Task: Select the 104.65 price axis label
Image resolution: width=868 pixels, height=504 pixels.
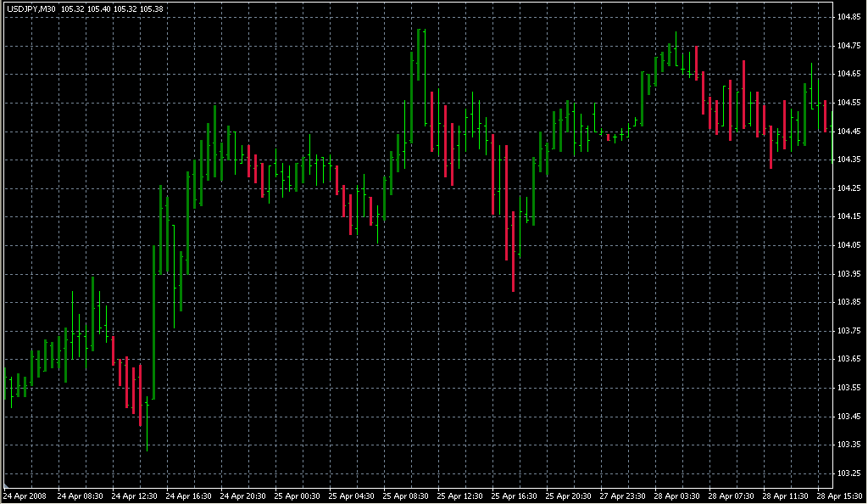Action: [849, 74]
